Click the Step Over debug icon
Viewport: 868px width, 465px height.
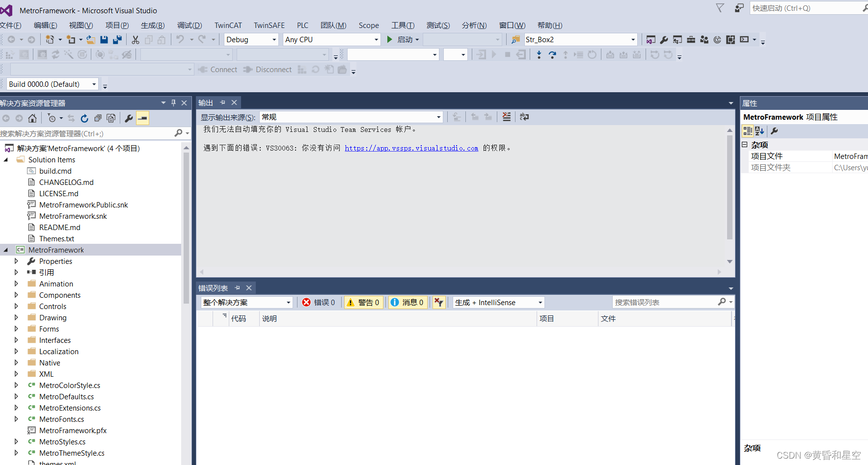pyautogui.click(x=552, y=55)
